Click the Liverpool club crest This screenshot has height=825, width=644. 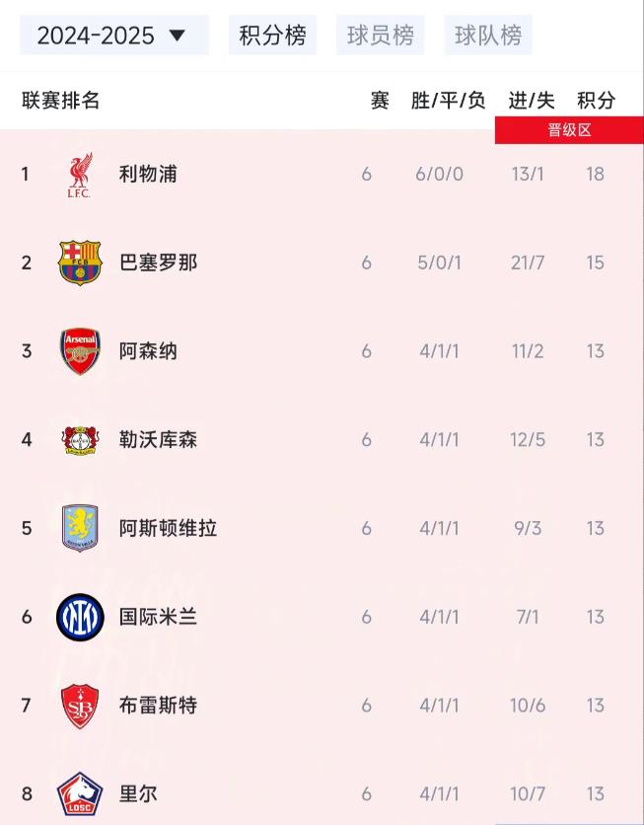80,175
